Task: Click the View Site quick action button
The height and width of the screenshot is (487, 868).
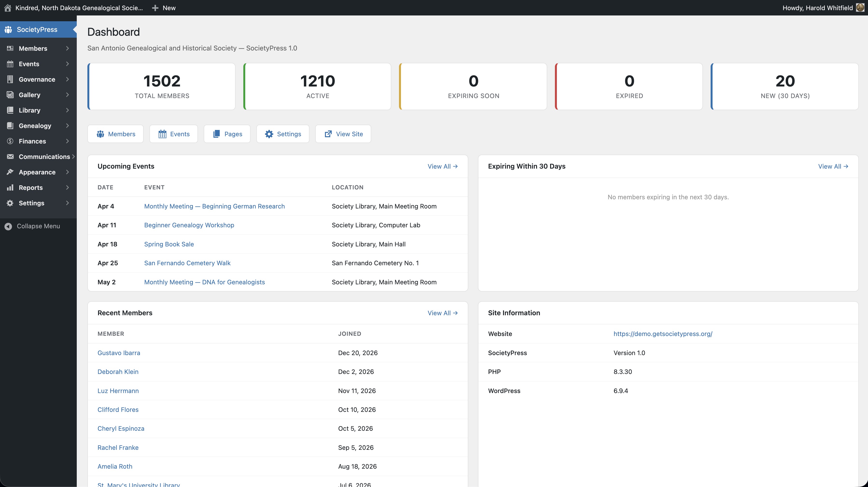Action: 343,134
